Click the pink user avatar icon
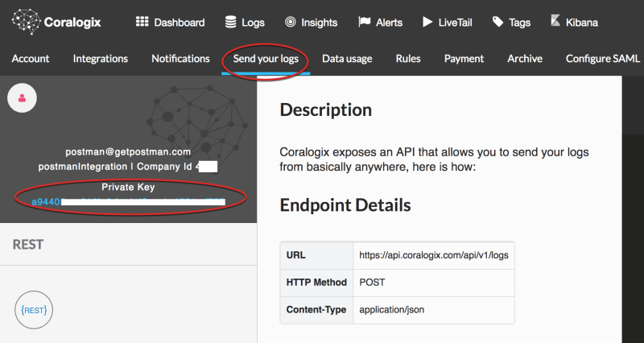644x343 pixels. pyautogui.click(x=23, y=97)
